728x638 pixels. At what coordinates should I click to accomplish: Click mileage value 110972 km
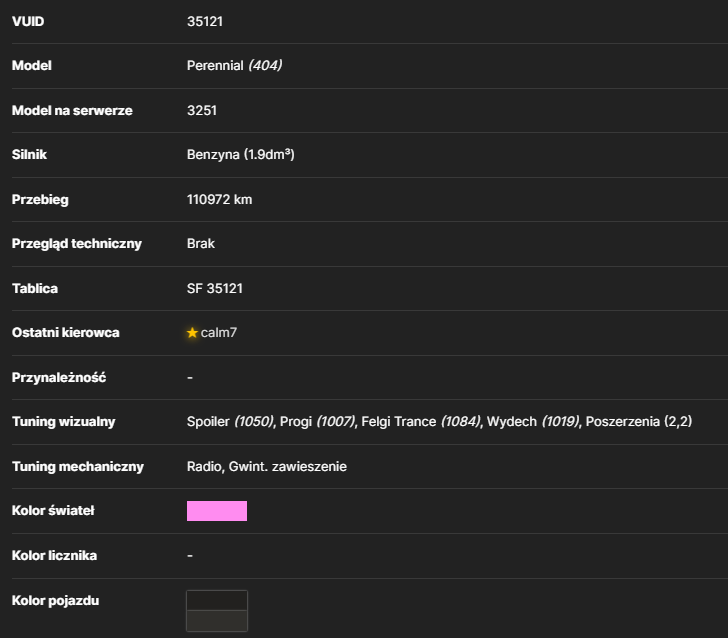click(x=219, y=200)
